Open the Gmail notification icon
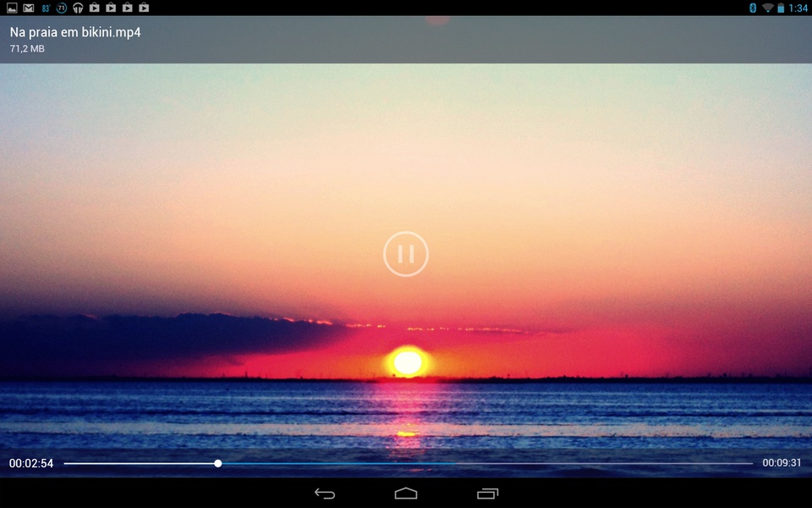The height and width of the screenshot is (508, 812). point(29,8)
